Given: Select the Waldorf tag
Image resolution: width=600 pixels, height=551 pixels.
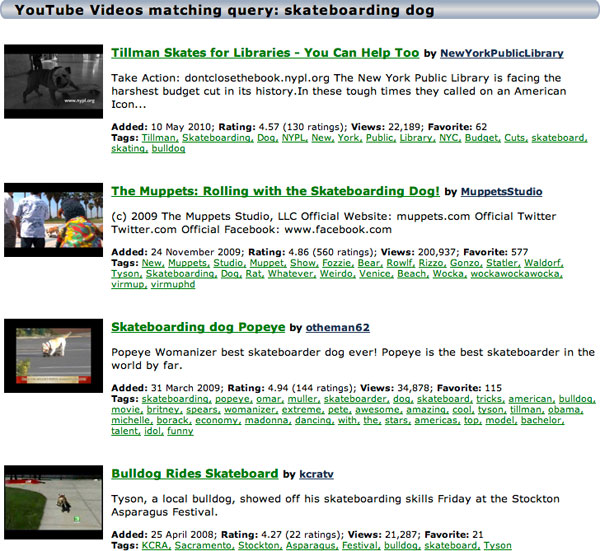Looking at the screenshot, I should click(544, 263).
